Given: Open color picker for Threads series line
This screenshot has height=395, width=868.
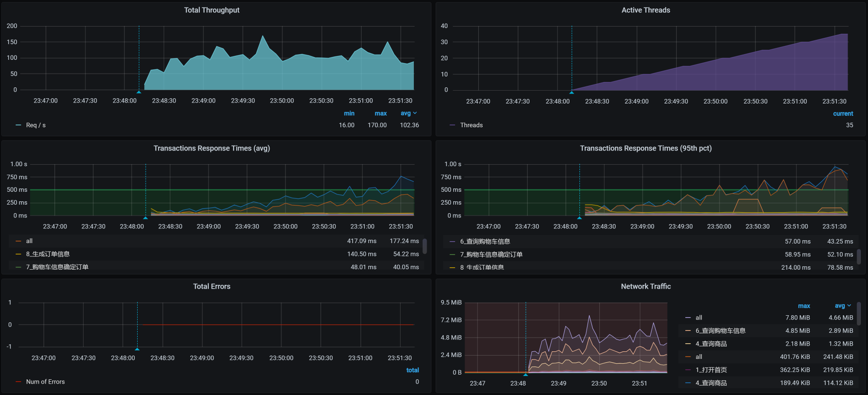Looking at the screenshot, I should tap(452, 125).
